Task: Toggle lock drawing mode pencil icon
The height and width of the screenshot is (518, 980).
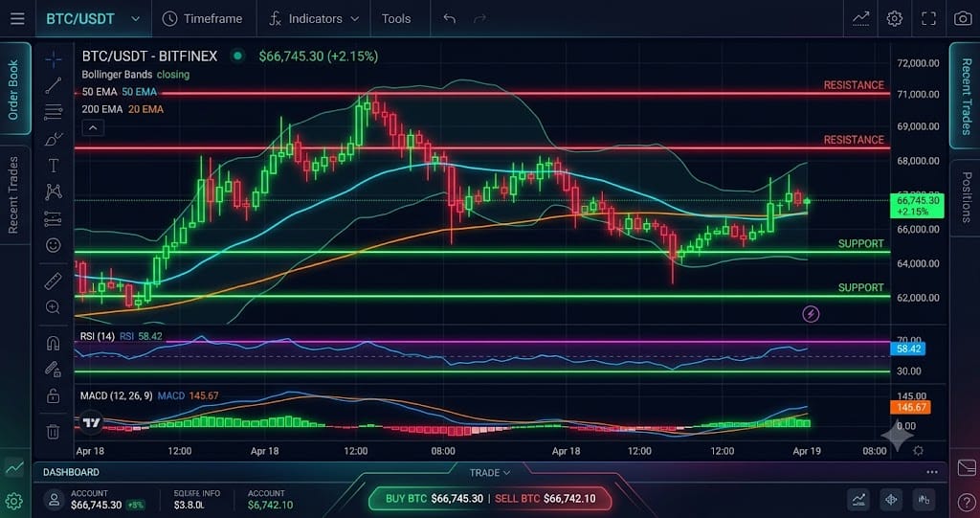Action: [54, 369]
